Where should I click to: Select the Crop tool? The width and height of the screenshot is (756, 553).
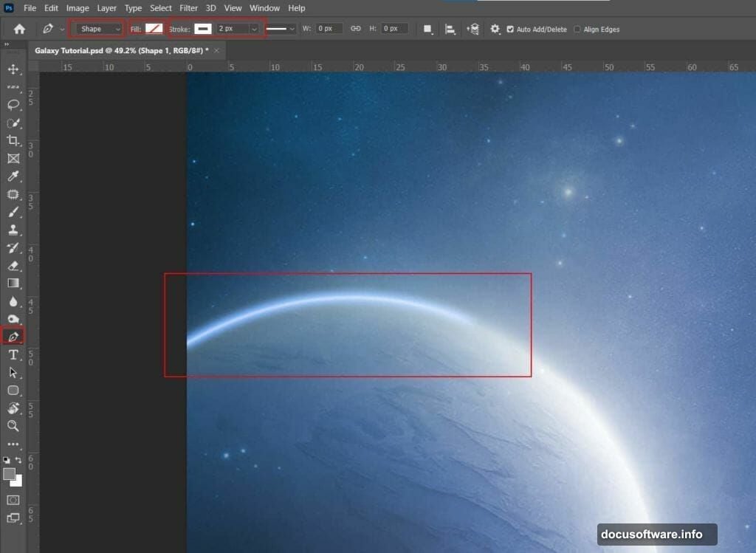coord(12,140)
